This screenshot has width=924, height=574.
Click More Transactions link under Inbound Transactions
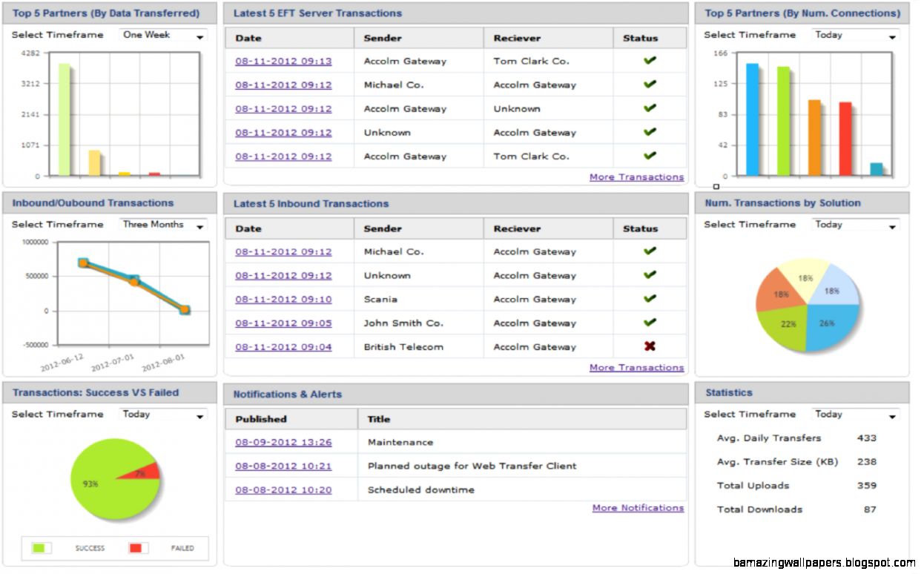point(636,368)
